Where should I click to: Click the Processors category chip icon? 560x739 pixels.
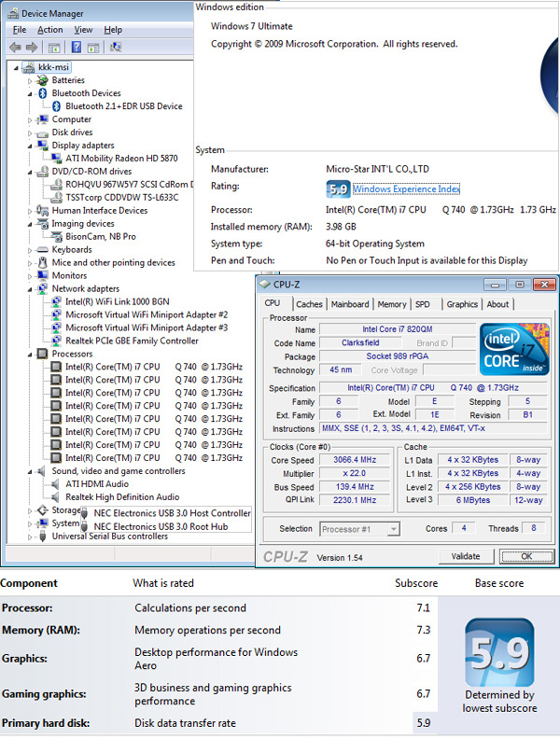coord(42,354)
